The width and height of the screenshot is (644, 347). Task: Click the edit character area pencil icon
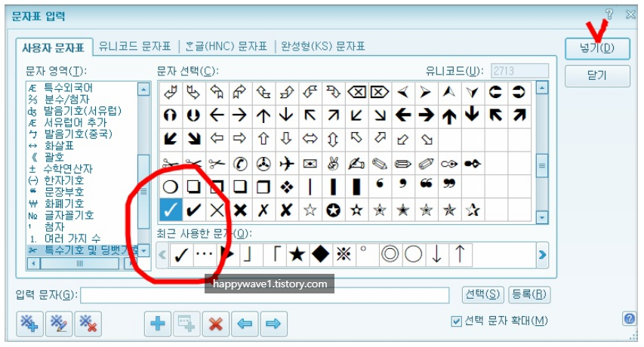pos(59,324)
